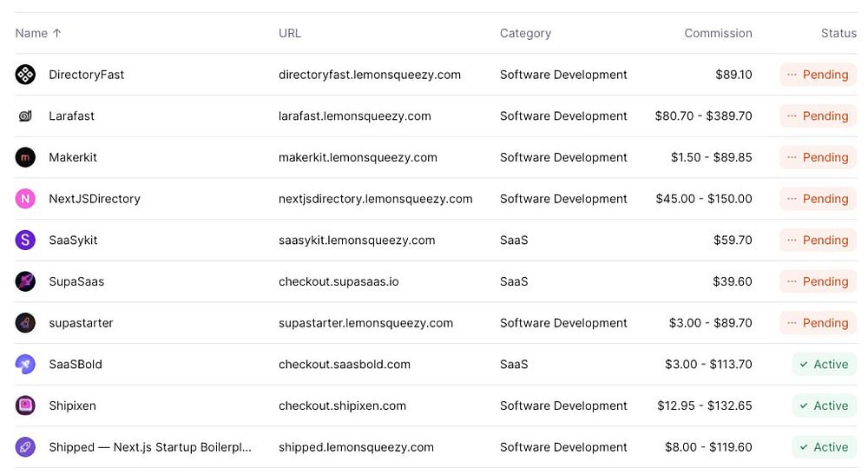Open the larafast.lemonsqueezy.com URL
868x475 pixels.
coord(354,115)
